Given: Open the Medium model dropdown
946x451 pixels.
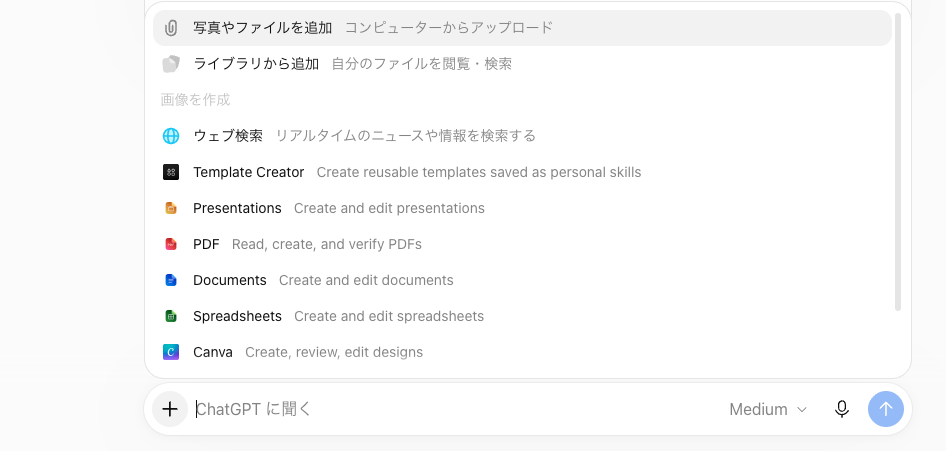Looking at the screenshot, I should pyautogui.click(x=768, y=409).
